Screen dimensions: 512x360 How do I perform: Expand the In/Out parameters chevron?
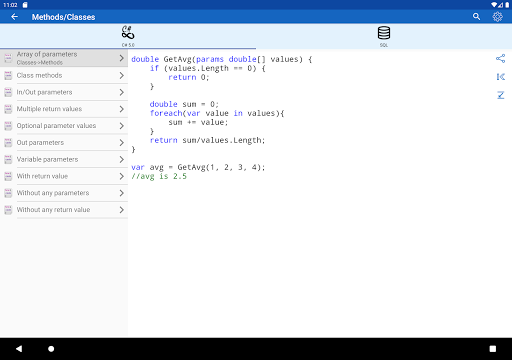(122, 92)
